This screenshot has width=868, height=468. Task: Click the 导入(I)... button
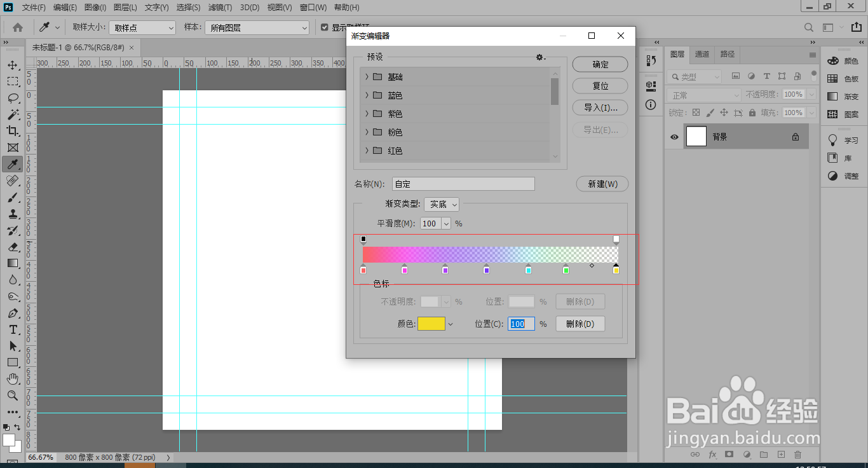[600, 107]
